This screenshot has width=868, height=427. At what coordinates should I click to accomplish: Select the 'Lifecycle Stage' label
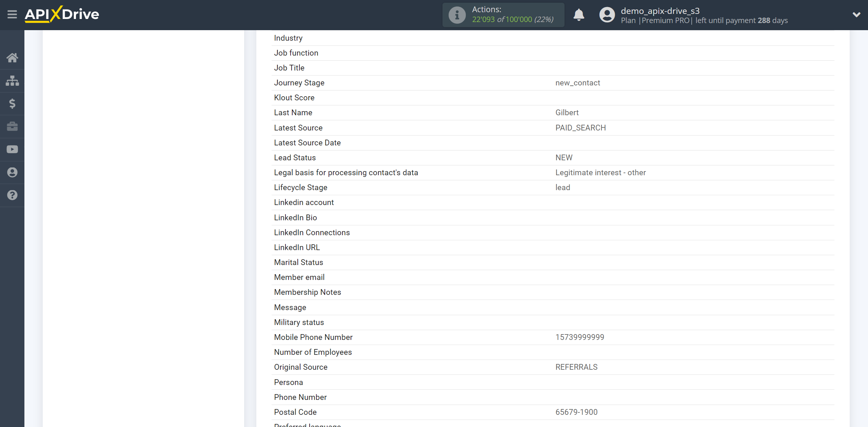tap(300, 187)
